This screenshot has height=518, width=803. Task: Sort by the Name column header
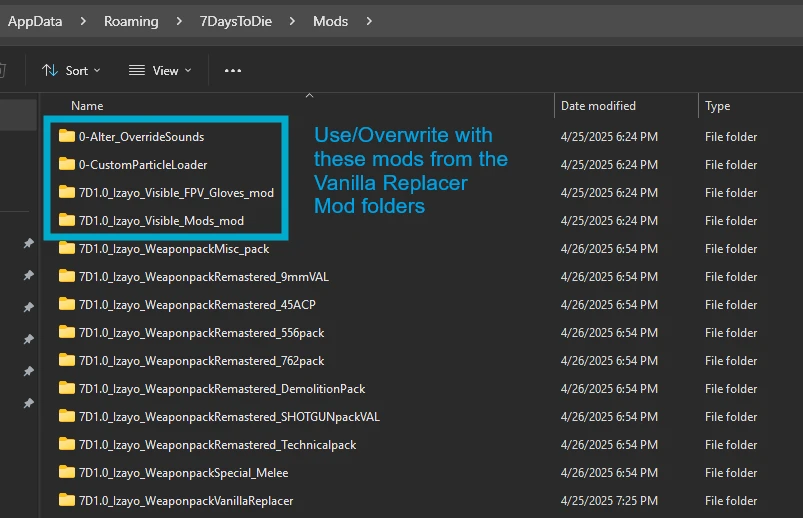87,106
